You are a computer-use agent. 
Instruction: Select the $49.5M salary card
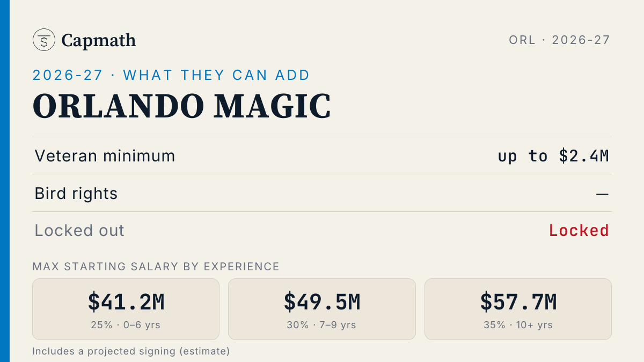click(322, 309)
